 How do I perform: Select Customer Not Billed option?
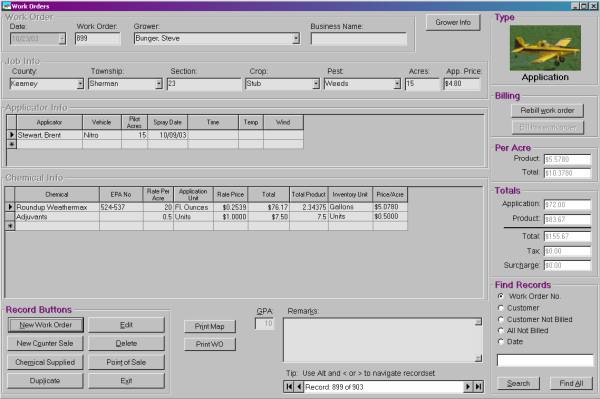point(501,319)
